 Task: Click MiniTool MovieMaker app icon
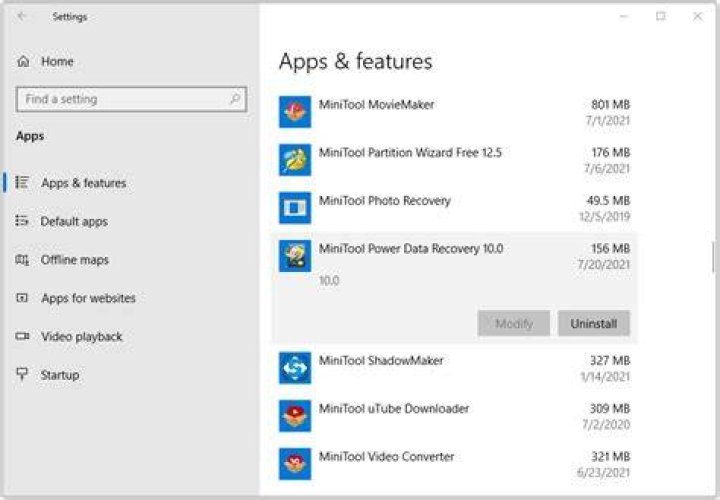[295, 112]
